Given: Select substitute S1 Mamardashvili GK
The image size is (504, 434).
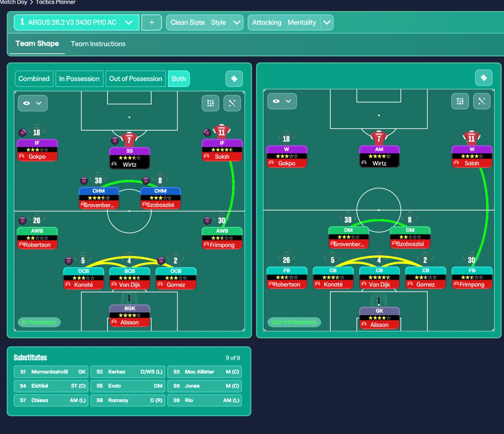Looking at the screenshot, I should coord(51,372).
